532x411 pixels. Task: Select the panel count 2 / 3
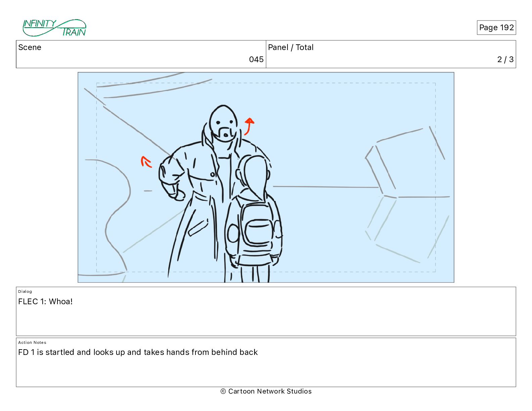pyautogui.click(x=505, y=59)
